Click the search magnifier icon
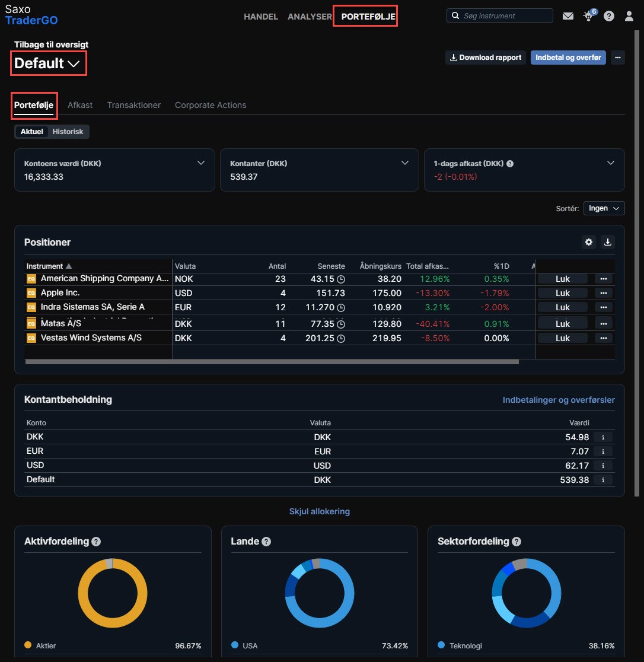The height and width of the screenshot is (662, 644). [x=455, y=15]
